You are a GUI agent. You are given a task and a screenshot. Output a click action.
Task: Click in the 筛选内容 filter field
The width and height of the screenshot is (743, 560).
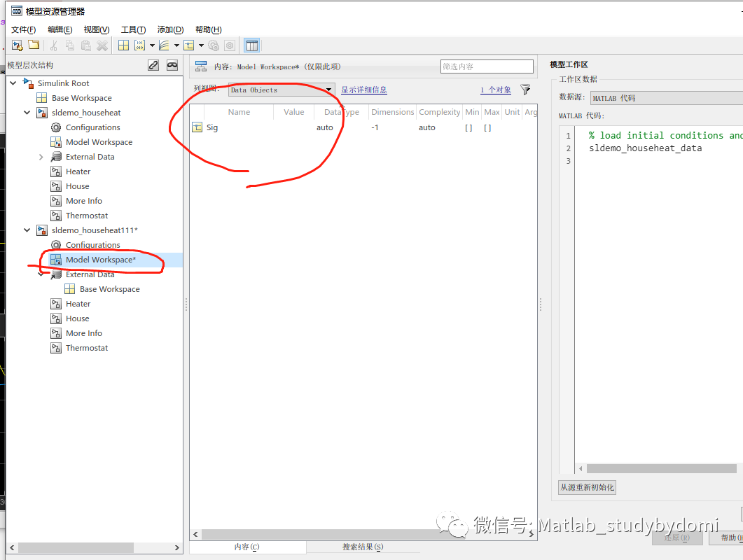[x=487, y=66]
